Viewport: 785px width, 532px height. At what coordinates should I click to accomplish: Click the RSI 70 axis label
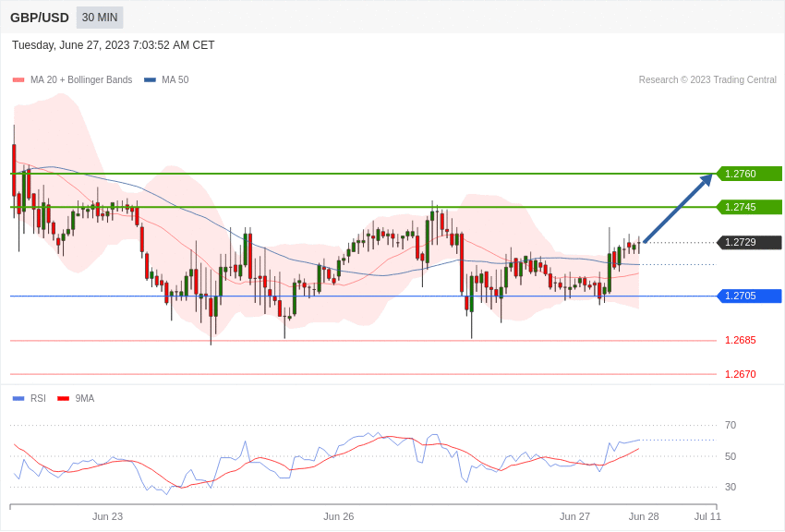pyautogui.click(x=731, y=425)
